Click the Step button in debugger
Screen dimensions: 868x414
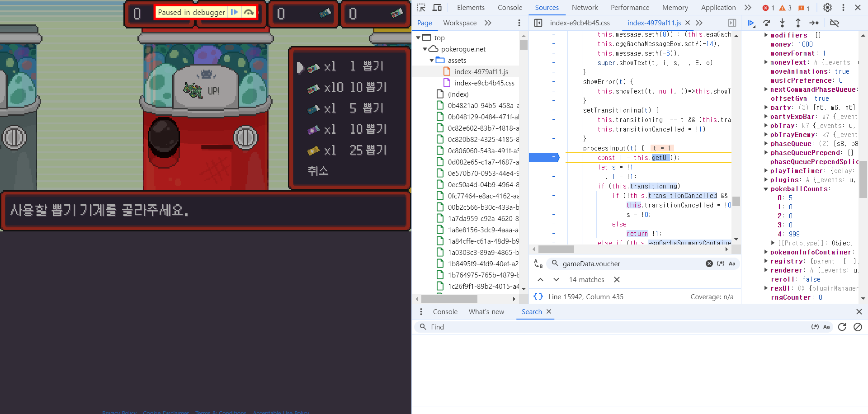pos(814,23)
